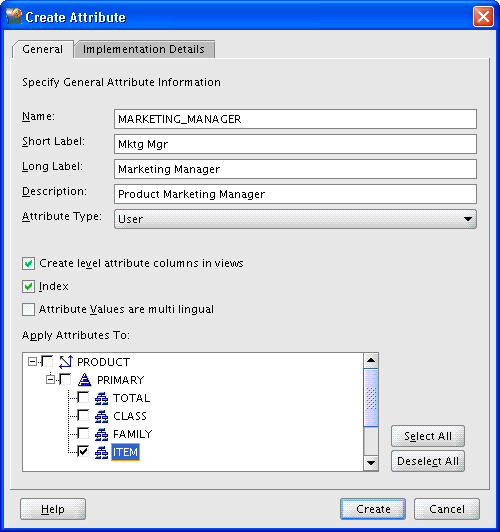Click the tree scrollbar up arrow
The image size is (500, 532).
click(x=371, y=360)
